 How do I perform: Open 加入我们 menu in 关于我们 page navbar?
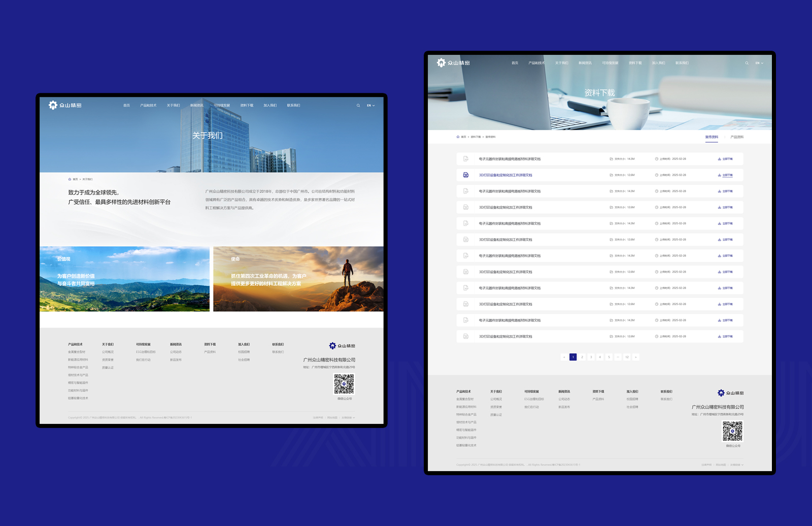click(x=270, y=106)
